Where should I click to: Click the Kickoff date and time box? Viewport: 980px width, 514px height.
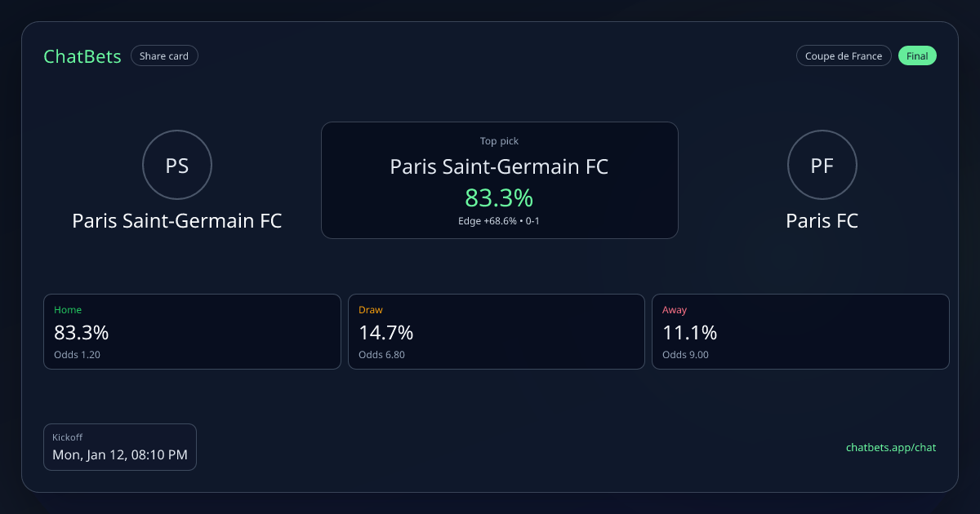120,447
